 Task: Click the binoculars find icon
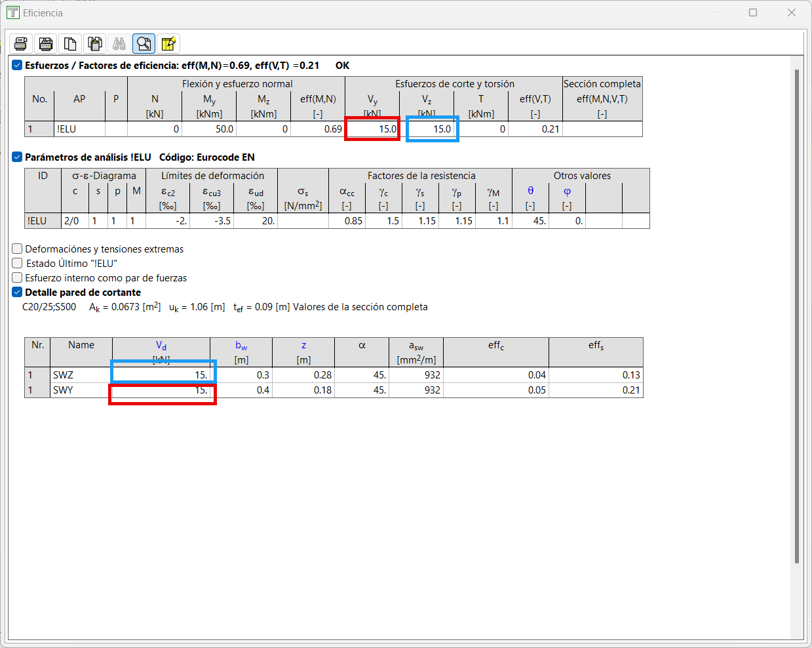click(x=119, y=44)
